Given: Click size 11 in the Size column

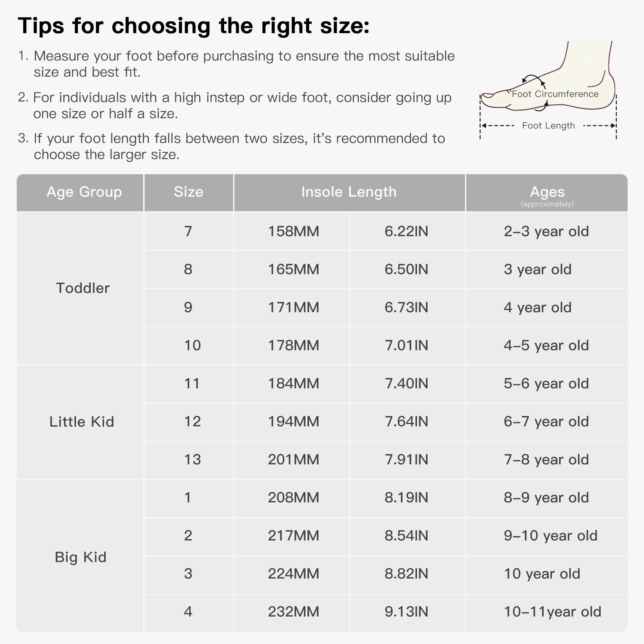Looking at the screenshot, I should (192, 383).
